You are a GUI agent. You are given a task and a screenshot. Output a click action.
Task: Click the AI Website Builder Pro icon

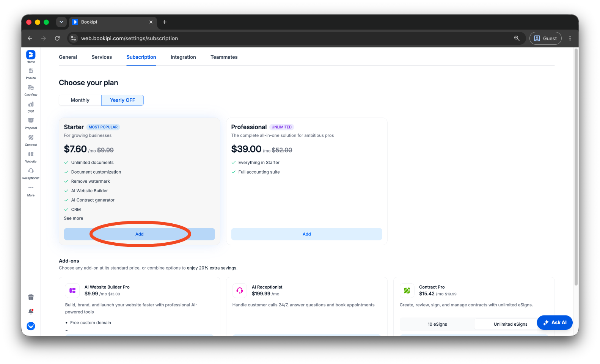(x=72, y=290)
